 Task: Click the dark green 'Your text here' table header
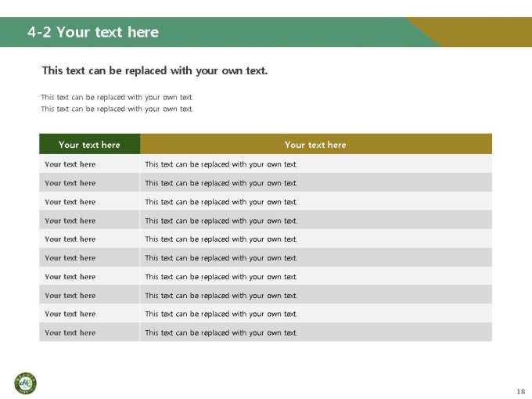[x=89, y=144]
